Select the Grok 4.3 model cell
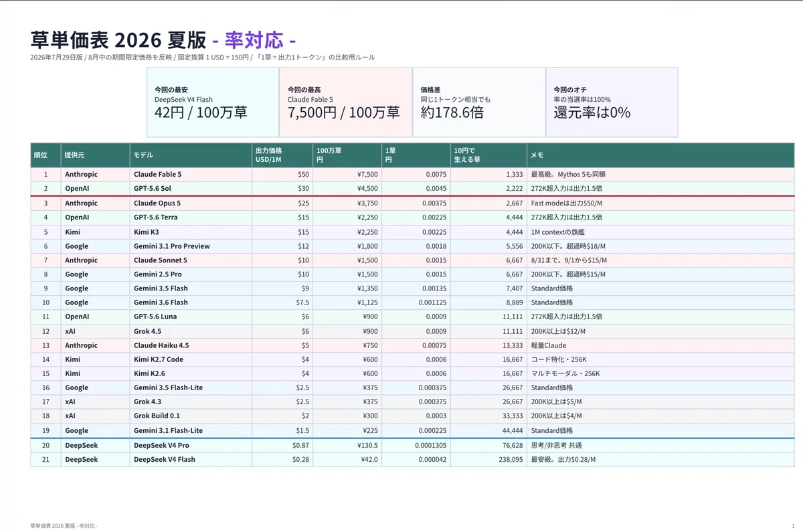The width and height of the screenshot is (803, 532). tap(191, 402)
